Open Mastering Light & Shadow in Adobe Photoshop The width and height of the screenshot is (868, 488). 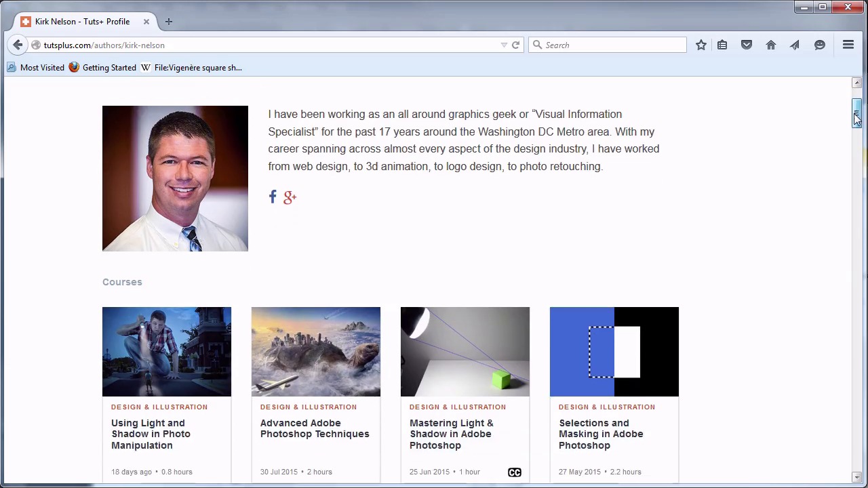click(451, 434)
